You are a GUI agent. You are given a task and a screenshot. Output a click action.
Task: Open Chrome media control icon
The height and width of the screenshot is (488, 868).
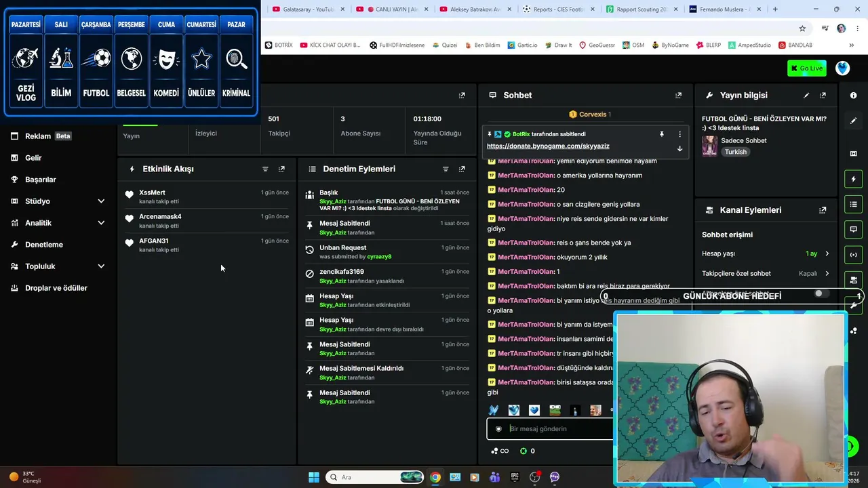[x=825, y=28]
